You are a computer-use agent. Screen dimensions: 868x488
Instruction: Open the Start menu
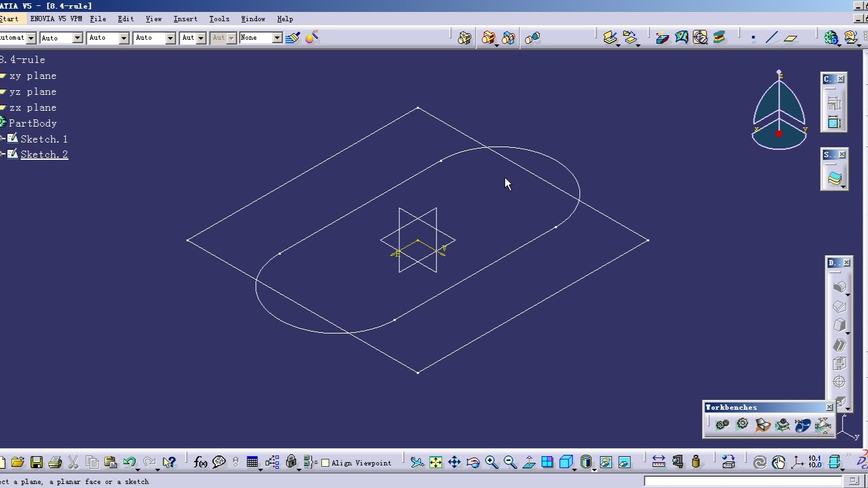[x=9, y=19]
